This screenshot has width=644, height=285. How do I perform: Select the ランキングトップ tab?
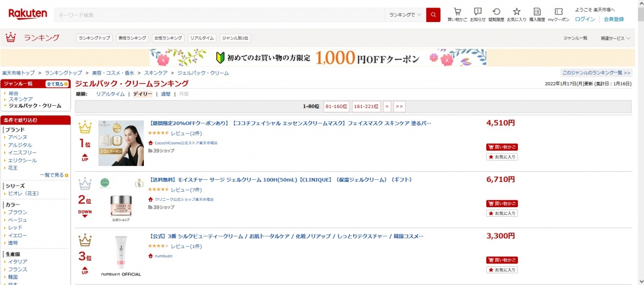point(94,38)
